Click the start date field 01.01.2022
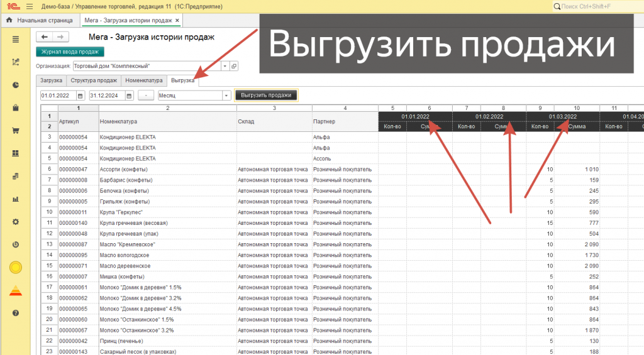The height and width of the screenshot is (355, 644). (x=58, y=96)
